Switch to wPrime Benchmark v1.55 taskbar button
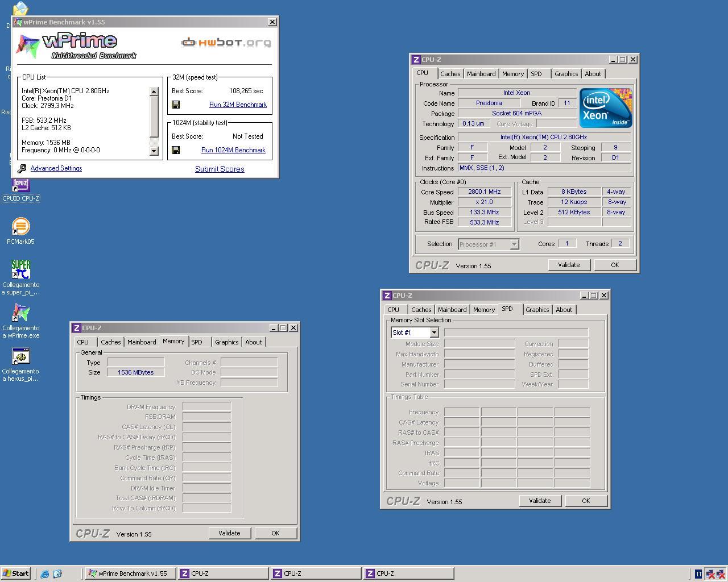The width and height of the screenshot is (728, 582). 130,573
